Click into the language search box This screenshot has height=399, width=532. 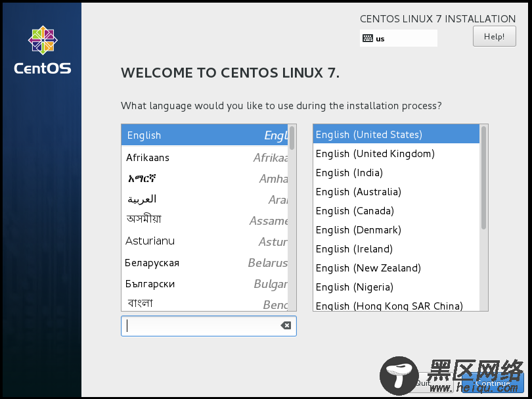209,326
